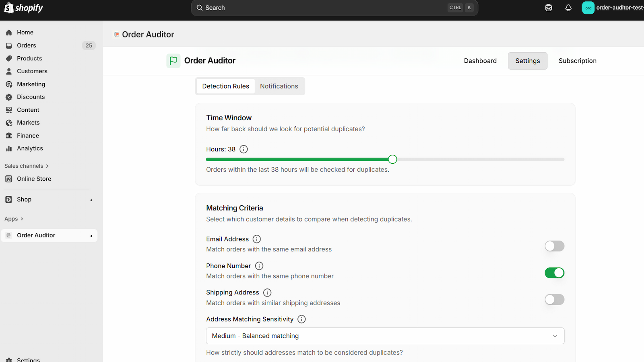Enable the Email Address matching toggle

click(554, 246)
